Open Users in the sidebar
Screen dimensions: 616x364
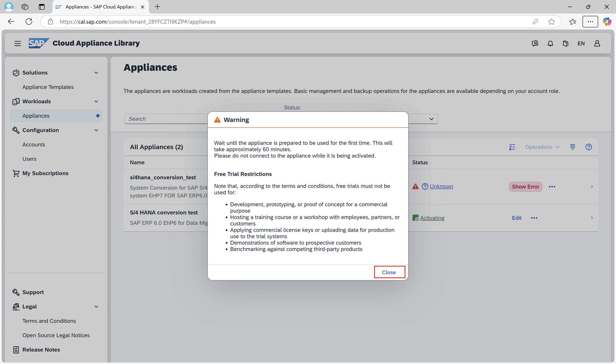point(29,159)
